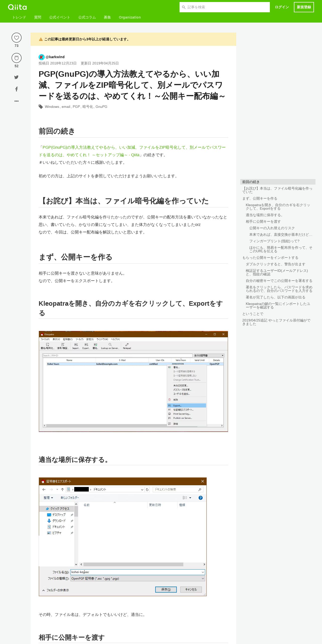Select the 暗号化 tag
The height and width of the screenshot is (644, 322).
88,107
